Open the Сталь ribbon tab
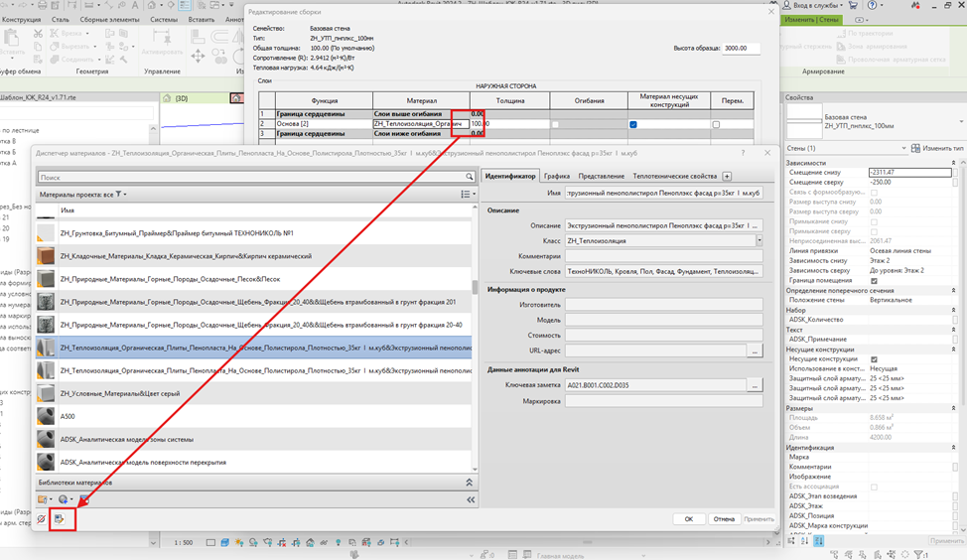The width and height of the screenshot is (967, 560). [60, 19]
